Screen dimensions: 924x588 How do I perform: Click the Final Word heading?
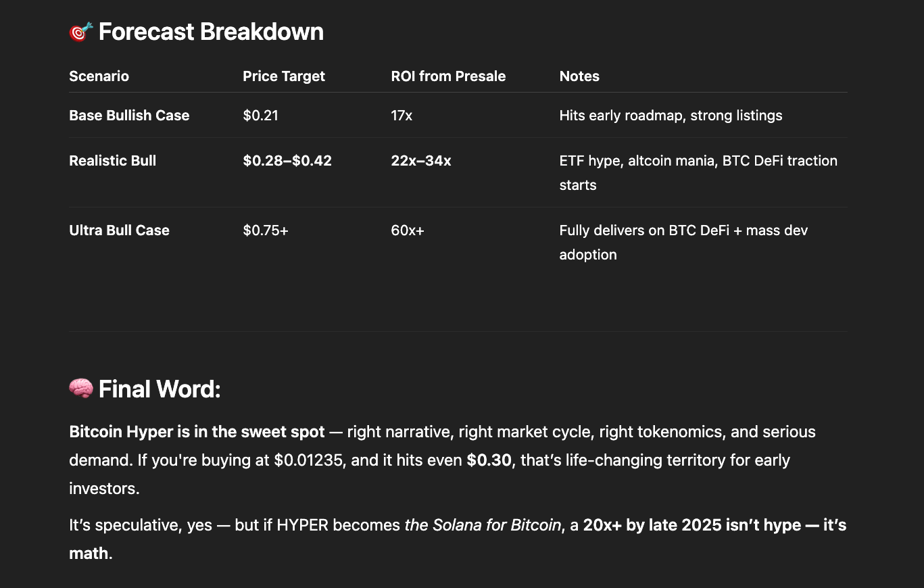(x=160, y=389)
